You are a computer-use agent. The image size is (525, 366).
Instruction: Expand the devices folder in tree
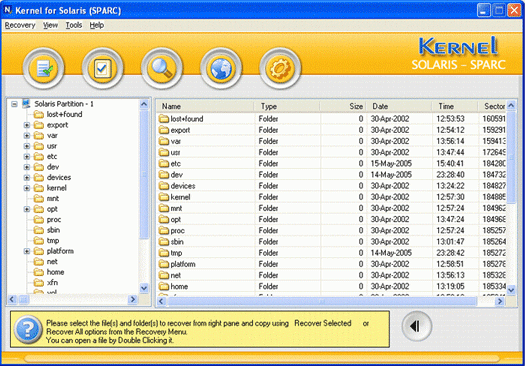[x=27, y=178]
